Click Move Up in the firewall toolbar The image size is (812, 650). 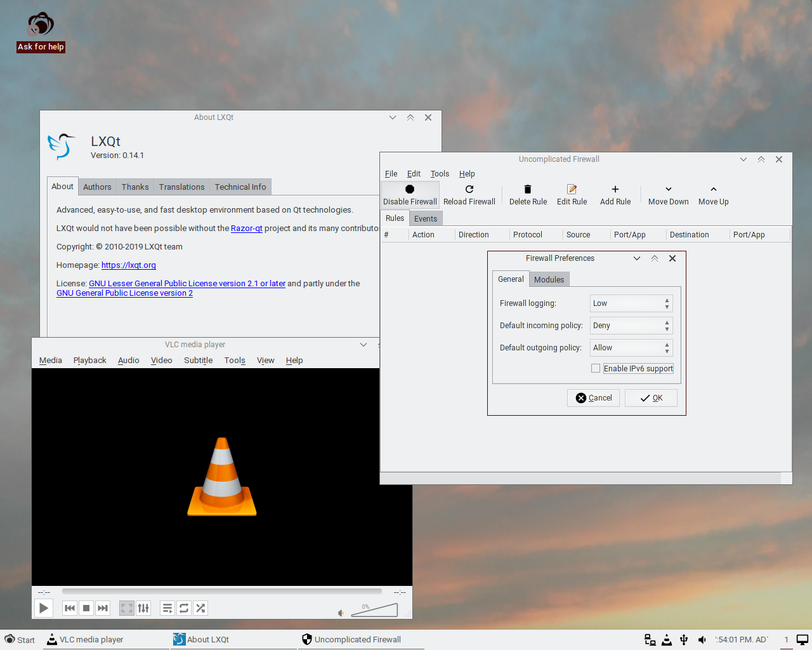[714, 195]
